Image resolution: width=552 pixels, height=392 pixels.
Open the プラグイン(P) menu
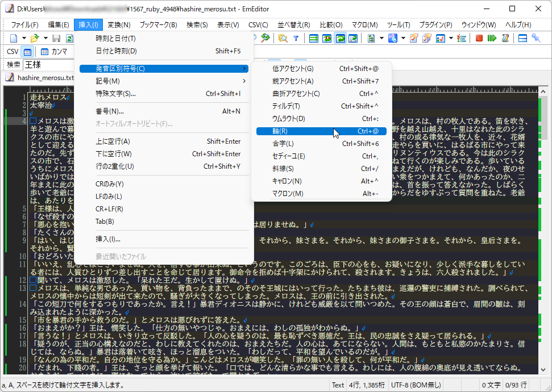pos(435,25)
